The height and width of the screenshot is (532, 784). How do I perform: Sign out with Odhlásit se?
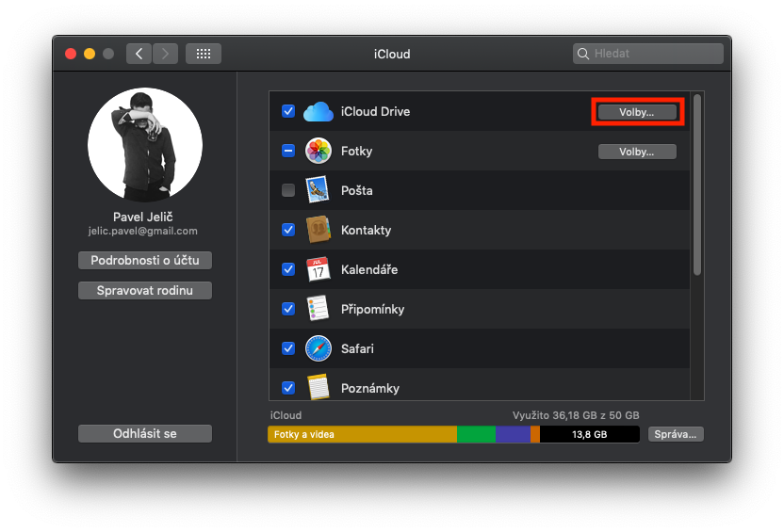[145, 433]
